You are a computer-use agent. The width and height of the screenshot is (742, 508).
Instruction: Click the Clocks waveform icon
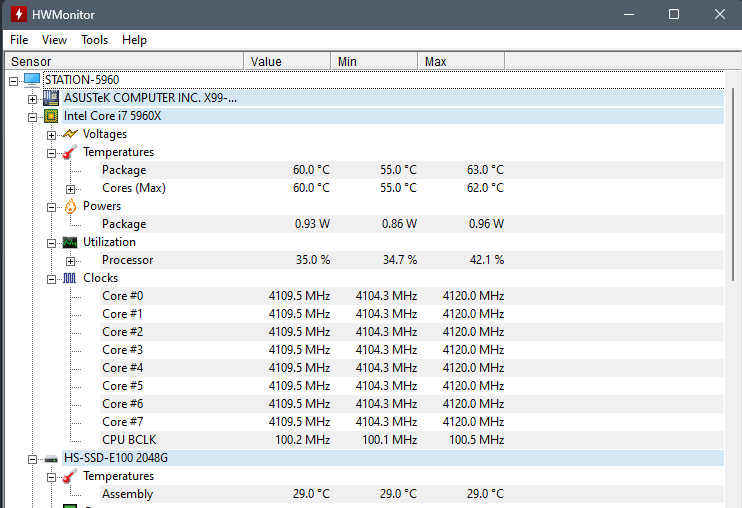point(70,278)
